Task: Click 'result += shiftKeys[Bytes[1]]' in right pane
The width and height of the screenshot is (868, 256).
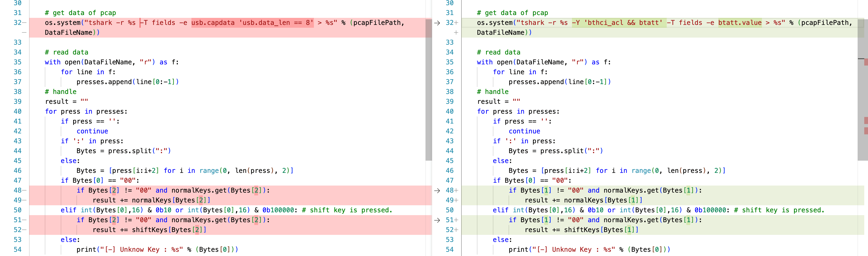Action: point(582,230)
